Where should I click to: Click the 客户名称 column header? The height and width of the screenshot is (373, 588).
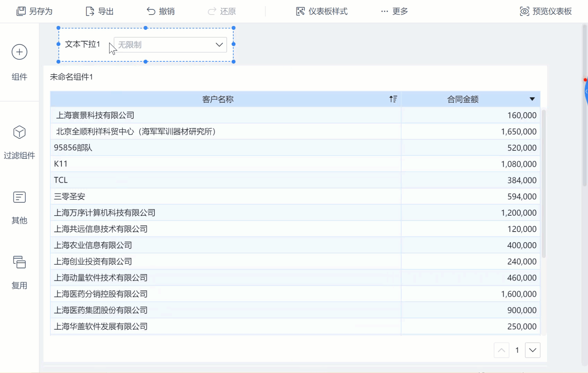click(226, 99)
